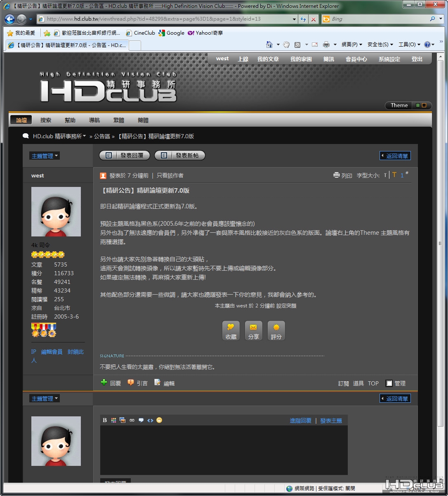
Task: Click the add to favorites bar icon
Action: 47,33
